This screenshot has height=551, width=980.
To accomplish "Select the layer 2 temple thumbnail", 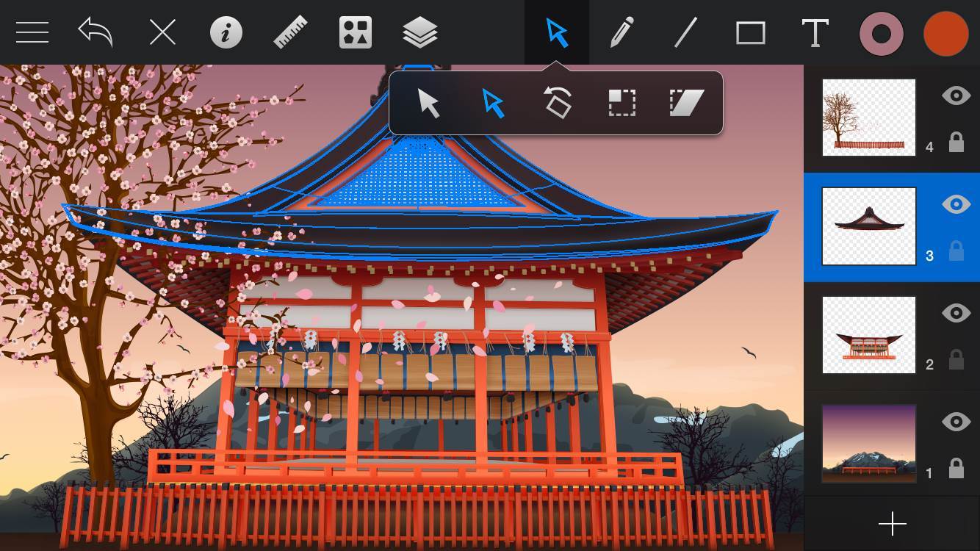I will coord(869,335).
